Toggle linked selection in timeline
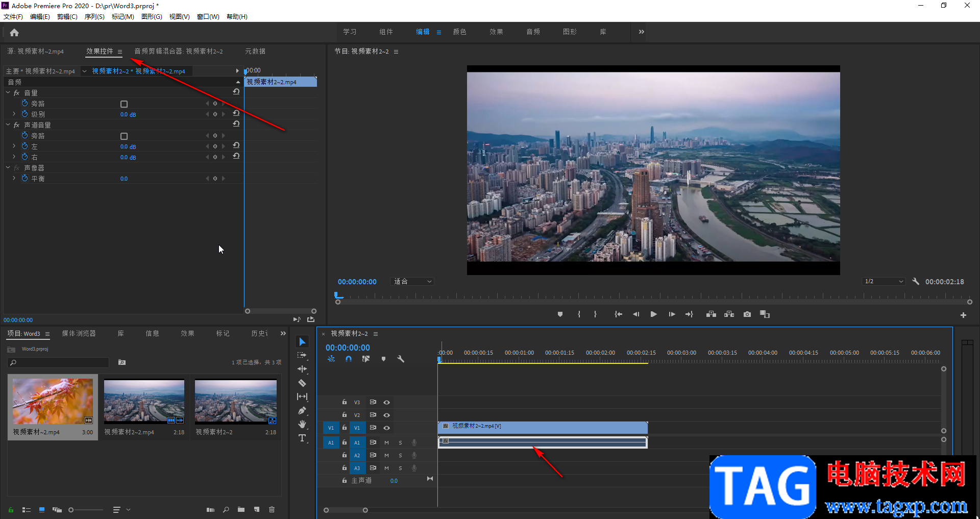Viewport: 980px width, 519px height. pyautogui.click(x=365, y=359)
